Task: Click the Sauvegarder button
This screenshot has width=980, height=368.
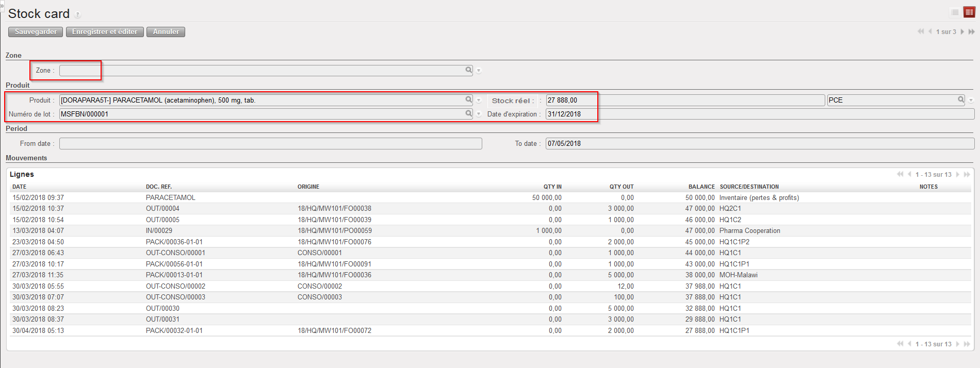Action: point(36,32)
